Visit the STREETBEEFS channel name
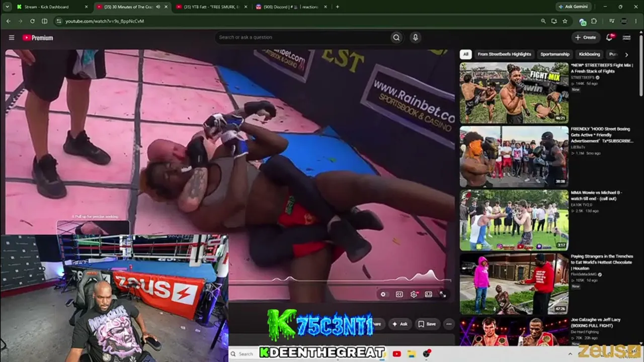The height and width of the screenshot is (362, 644). click(x=583, y=78)
